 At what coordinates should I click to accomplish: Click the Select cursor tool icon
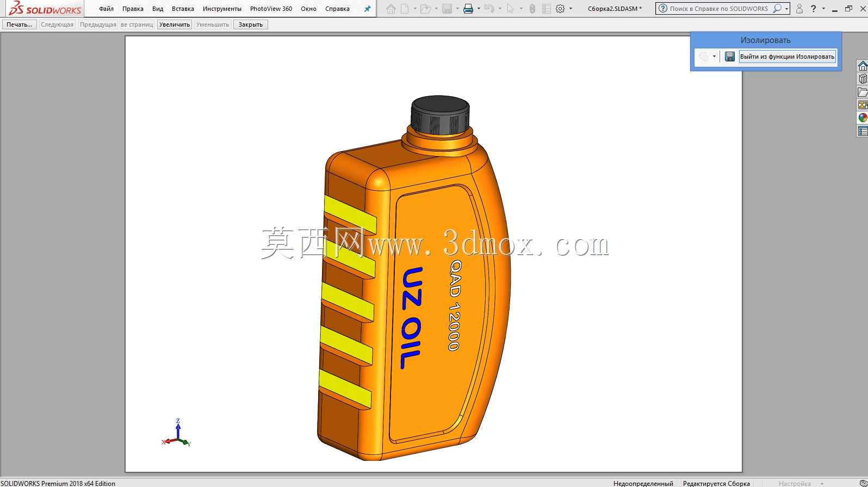coord(510,9)
